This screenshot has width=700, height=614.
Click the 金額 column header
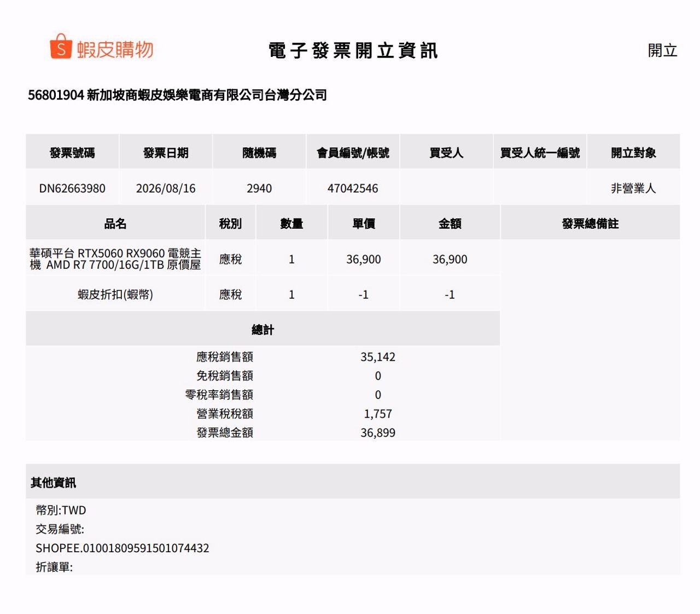pyautogui.click(x=450, y=223)
